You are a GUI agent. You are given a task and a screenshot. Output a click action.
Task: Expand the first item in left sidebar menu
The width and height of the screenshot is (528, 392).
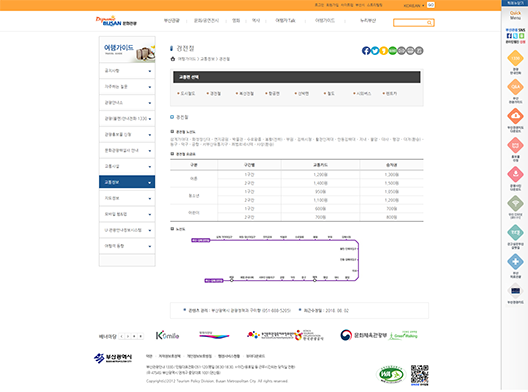[127, 71]
